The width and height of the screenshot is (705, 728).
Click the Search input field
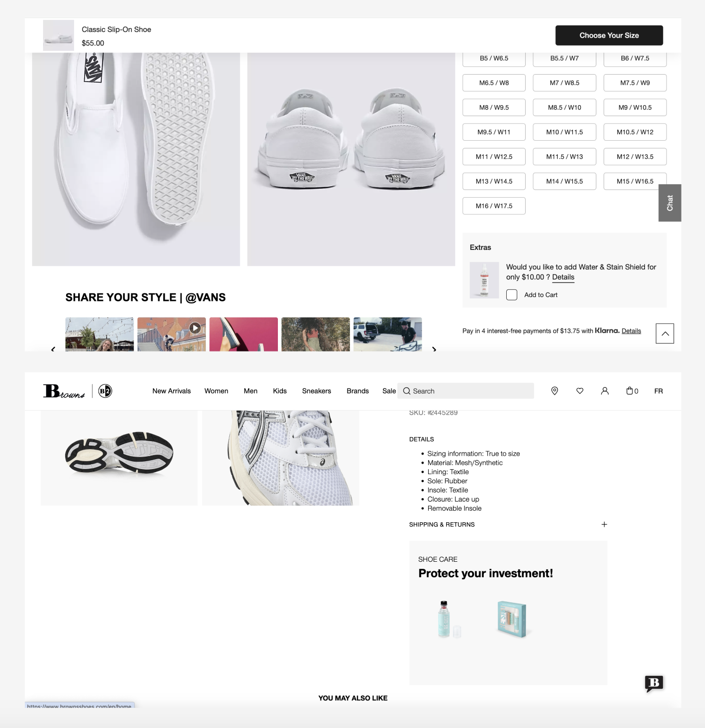coord(466,391)
